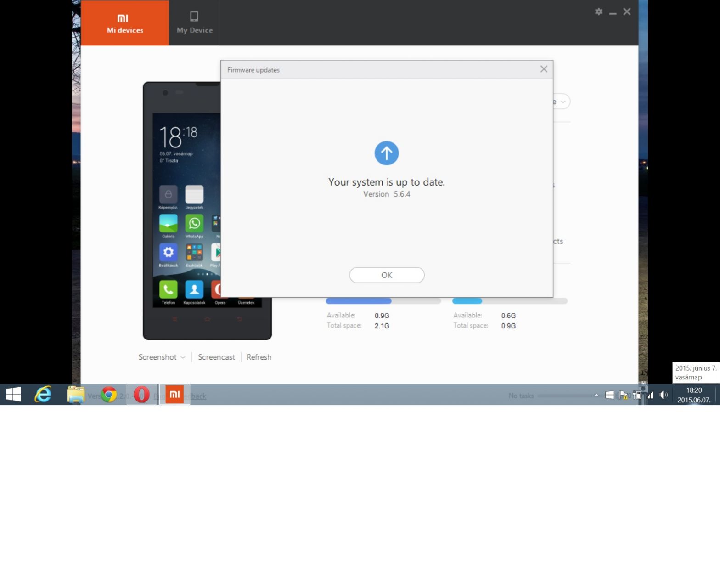
Task: Click the partially hidden dropdown behind dialog
Action: point(562,102)
